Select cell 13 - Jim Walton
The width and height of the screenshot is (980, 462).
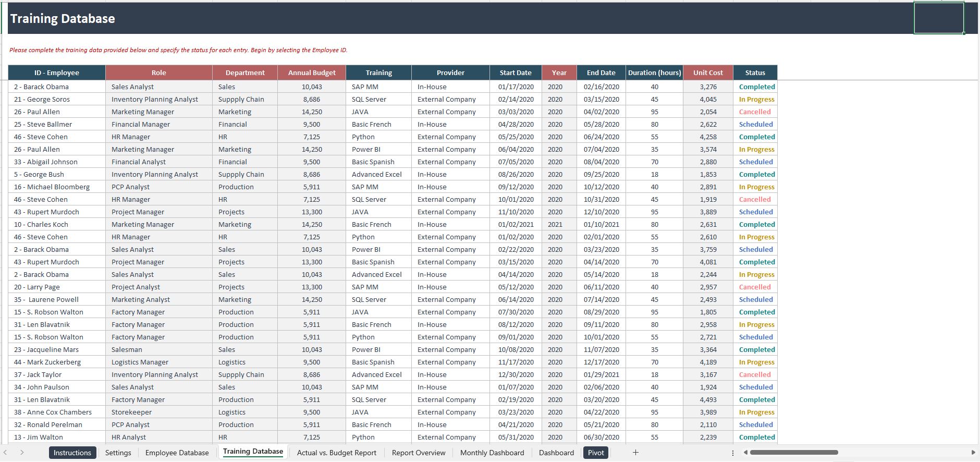pos(57,437)
